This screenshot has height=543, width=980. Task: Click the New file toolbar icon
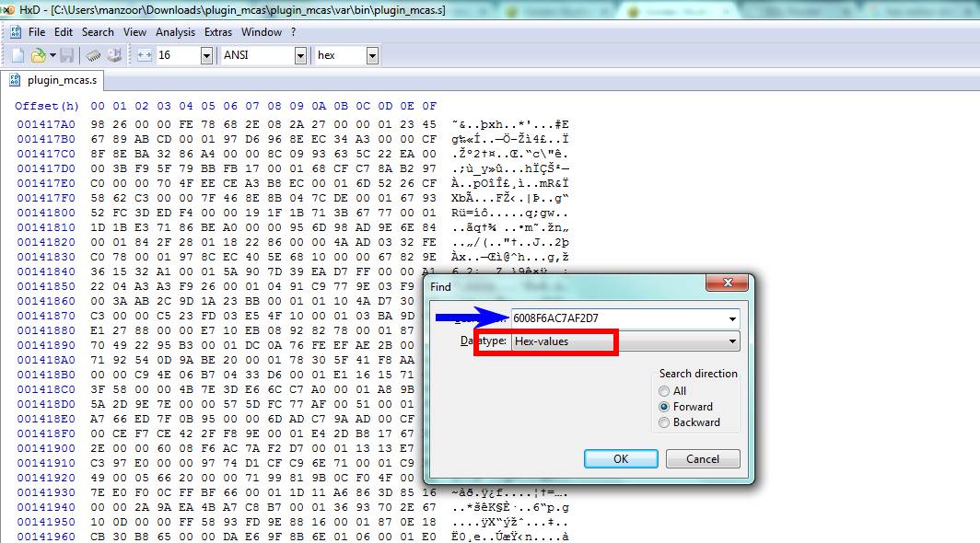point(18,56)
